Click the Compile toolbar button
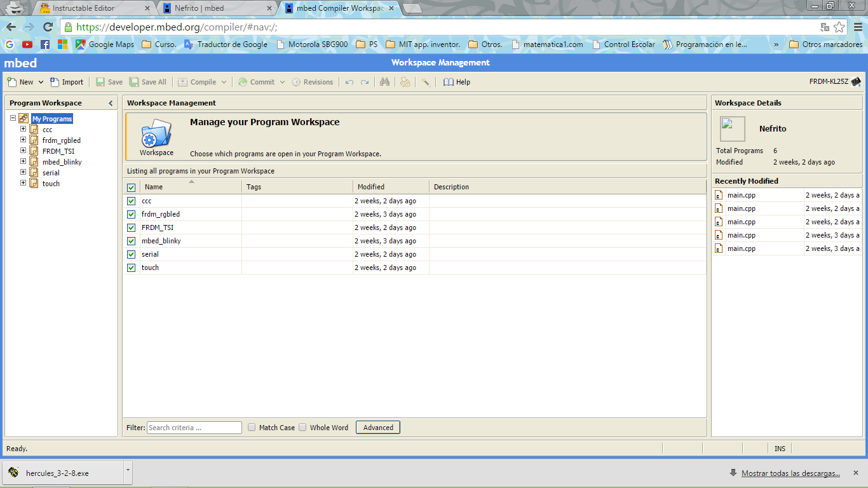 tap(197, 82)
